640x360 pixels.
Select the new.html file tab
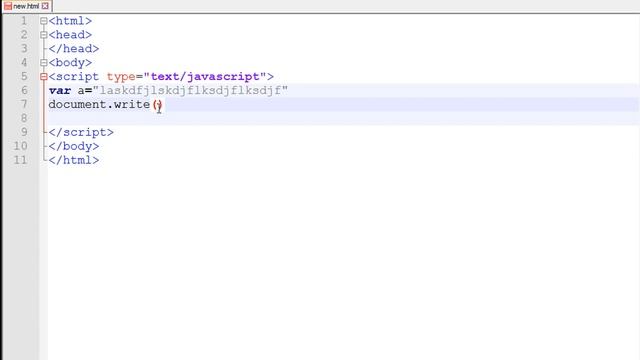coord(26,6)
